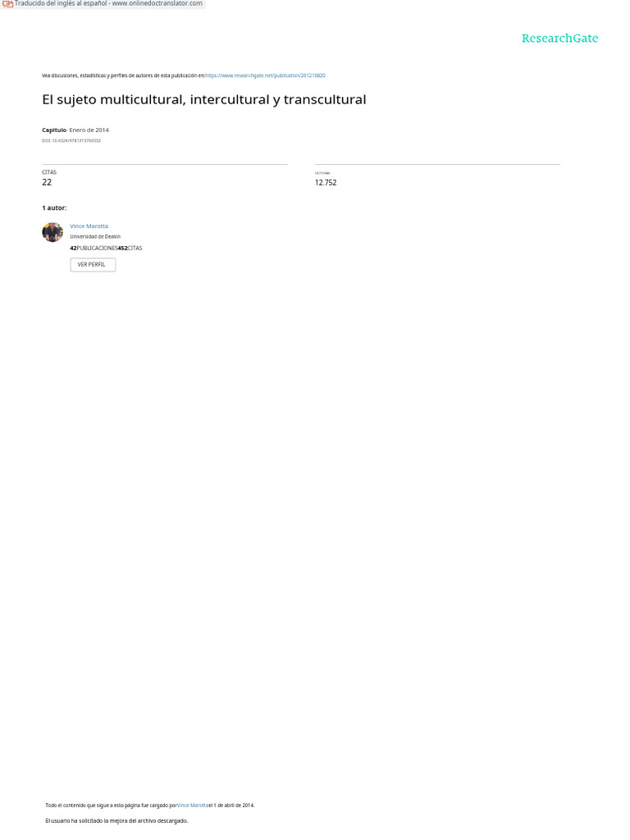This screenshot has width=630, height=840.
Task: Click the 42 PUBLICACIONES stat
Action: point(94,248)
